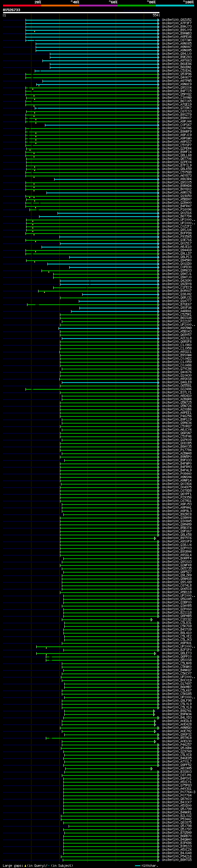This screenshot has height=868, width=197.
Task: Click hit UniRef100_Q40677
Action: point(177,78)
